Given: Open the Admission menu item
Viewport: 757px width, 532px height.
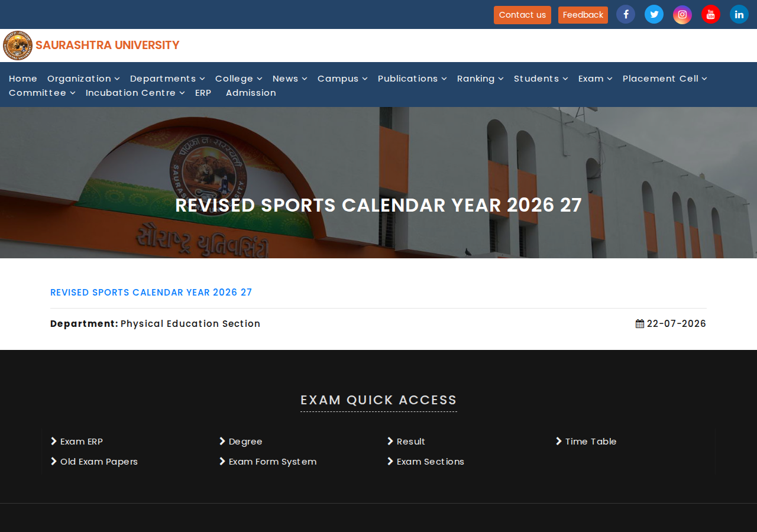Looking at the screenshot, I should click(x=251, y=93).
